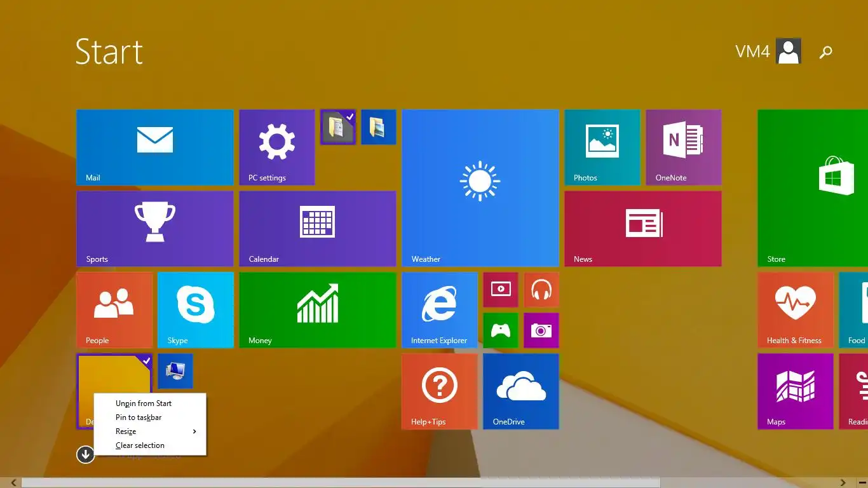
Task: Expand the Resize submenu arrow
Action: [194, 431]
